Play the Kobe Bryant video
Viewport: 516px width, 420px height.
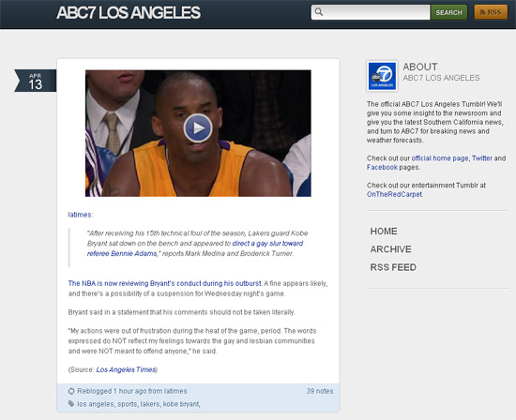[198, 127]
